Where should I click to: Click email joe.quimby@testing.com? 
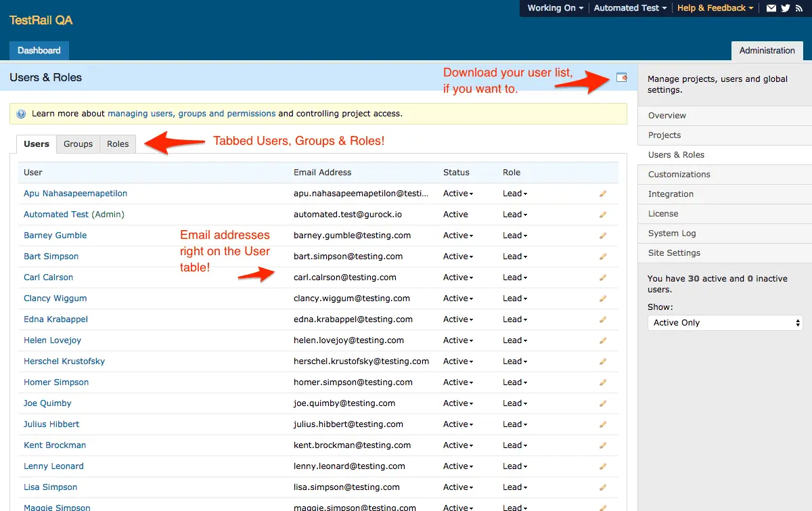click(344, 403)
